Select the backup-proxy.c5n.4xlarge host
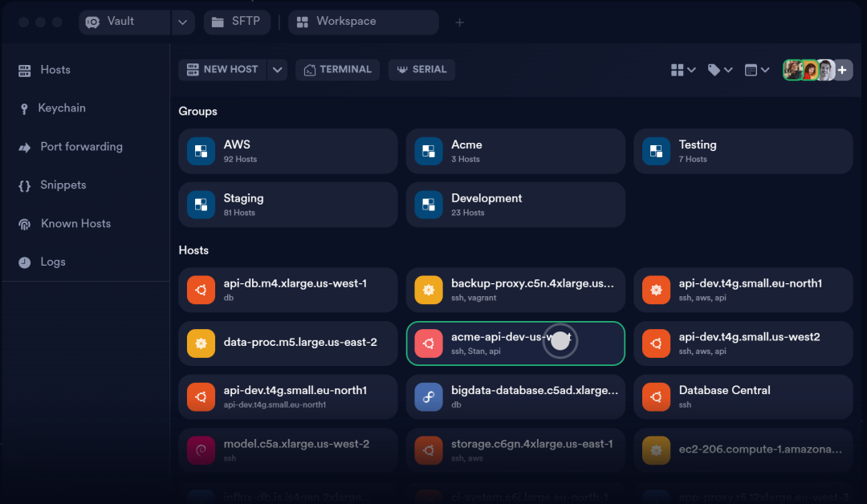This screenshot has height=504, width=867. 515,291
